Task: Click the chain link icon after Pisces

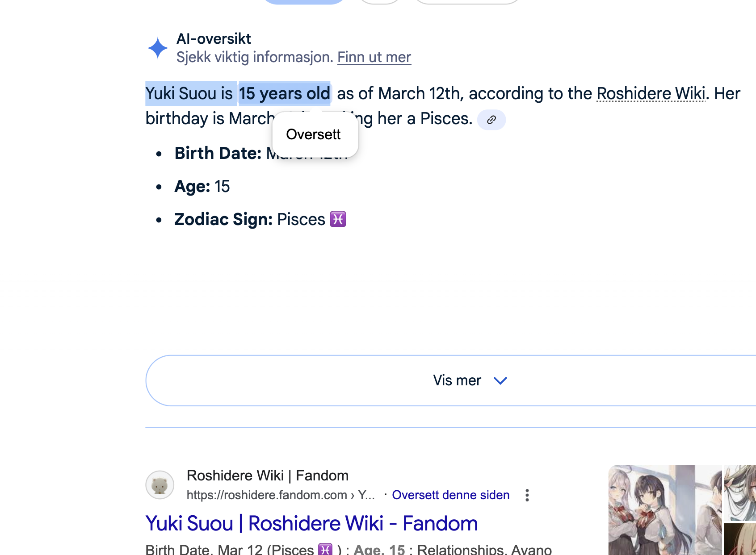Action: point(491,120)
